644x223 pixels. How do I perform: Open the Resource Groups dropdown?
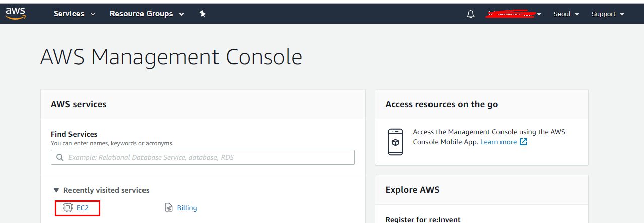(x=147, y=14)
